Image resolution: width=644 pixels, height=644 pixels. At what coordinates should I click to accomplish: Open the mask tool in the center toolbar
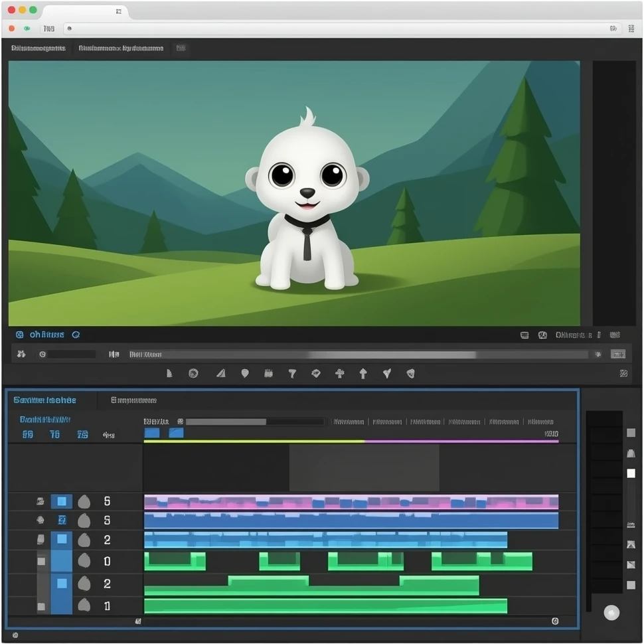pyautogui.click(x=193, y=373)
